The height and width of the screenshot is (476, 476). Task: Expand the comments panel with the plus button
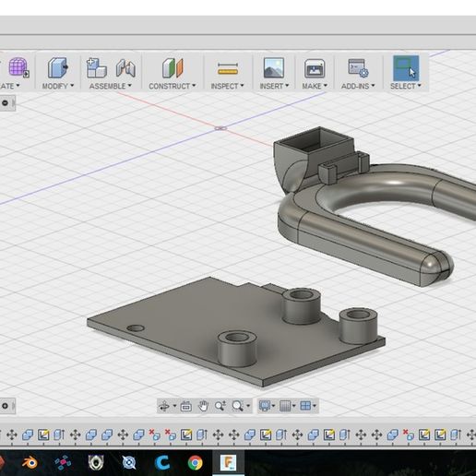(5, 406)
